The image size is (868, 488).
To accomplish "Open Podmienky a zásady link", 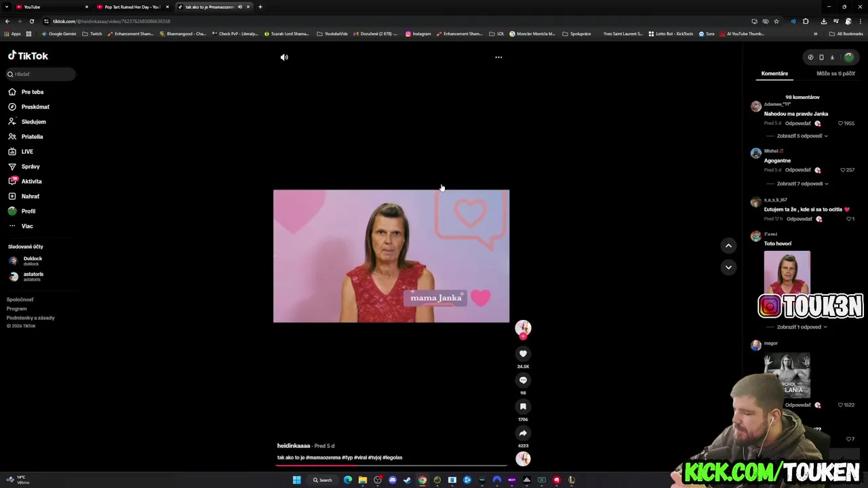I will point(31,318).
